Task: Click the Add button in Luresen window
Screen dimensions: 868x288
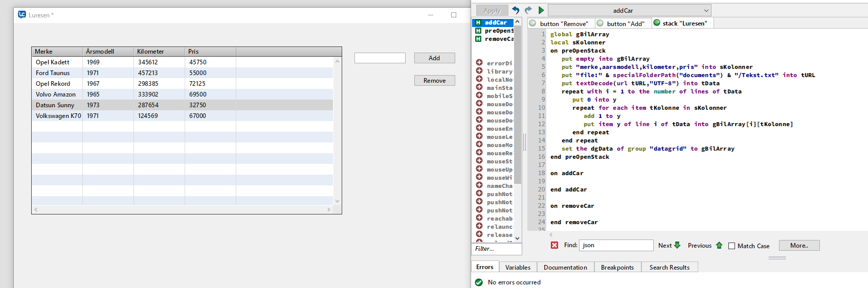Action: 434,58
